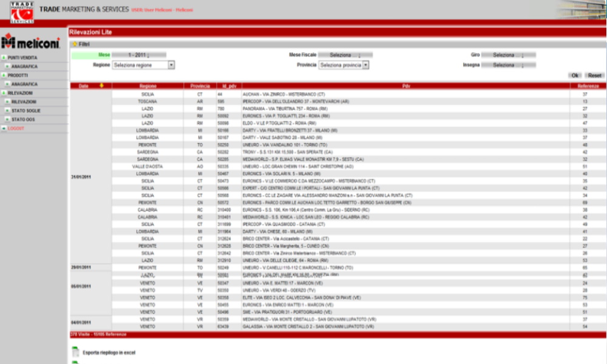607x364 pixels.
Task: Log out using the LOGOUT link
Action: pyautogui.click(x=16, y=129)
